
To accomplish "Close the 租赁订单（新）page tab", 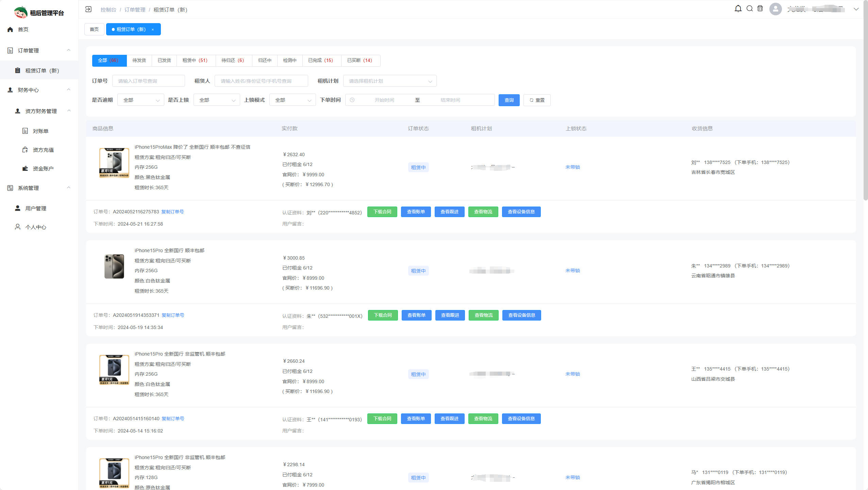I will click(x=153, y=30).
